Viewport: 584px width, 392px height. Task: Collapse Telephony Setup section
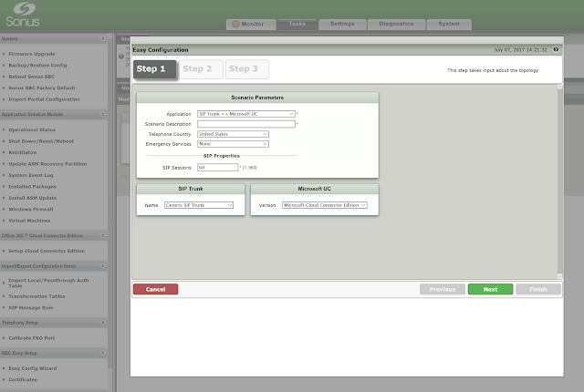pyautogui.click(x=103, y=323)
